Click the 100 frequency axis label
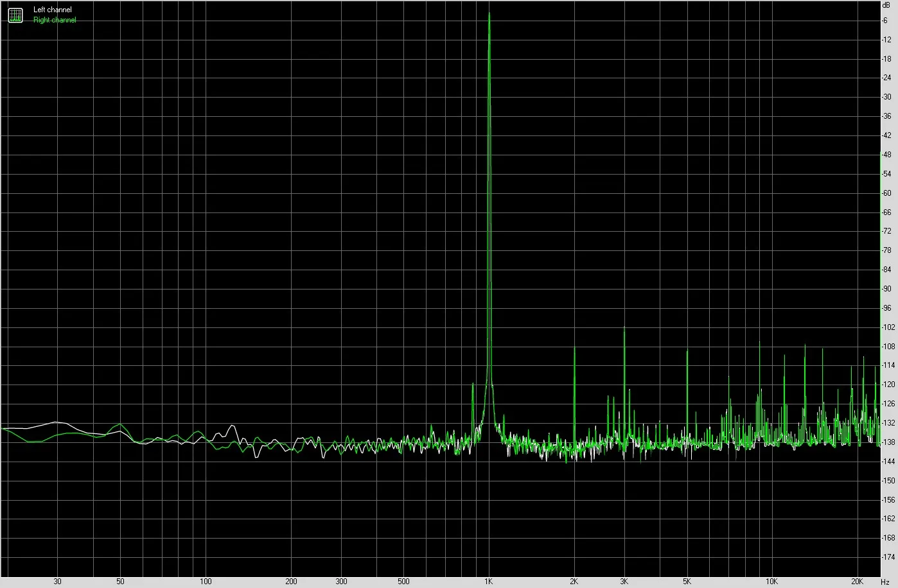The image size is (898, 588). click(206, 582)
